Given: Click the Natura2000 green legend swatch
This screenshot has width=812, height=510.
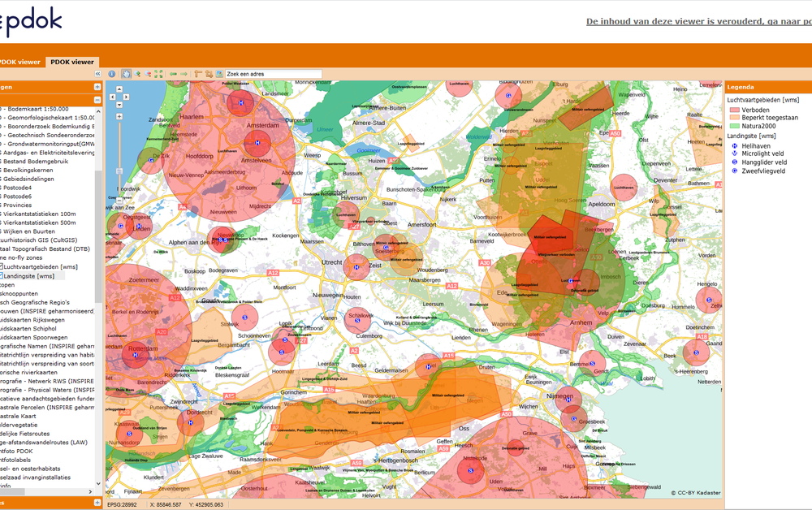Looking at the screenshot, I should pos(734,126).
